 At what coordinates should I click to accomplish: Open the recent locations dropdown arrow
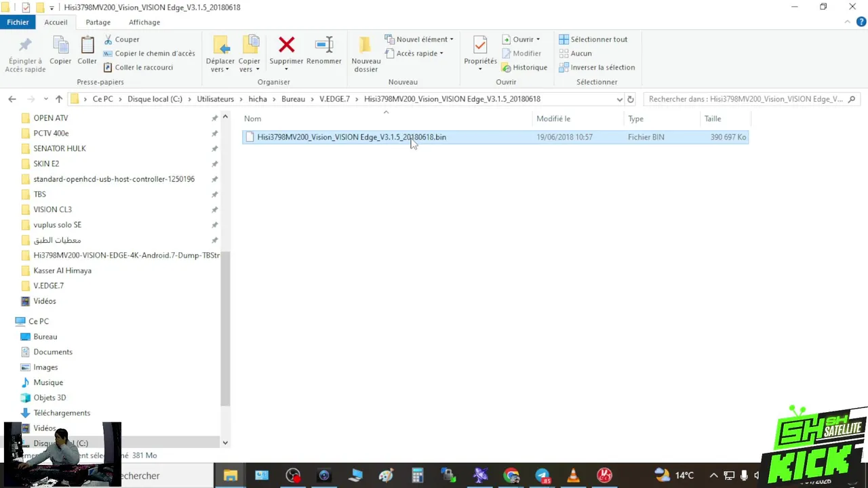[46, 99]
